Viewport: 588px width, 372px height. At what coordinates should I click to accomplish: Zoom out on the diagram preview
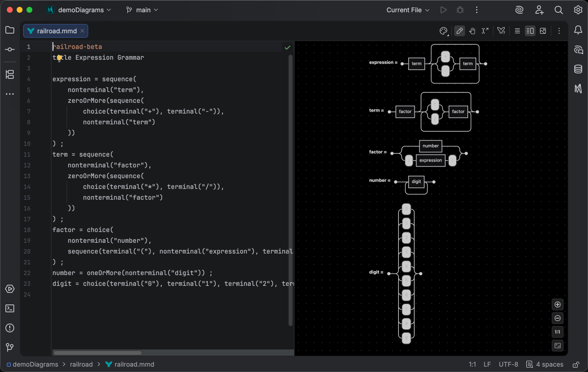tap(558, 318)
